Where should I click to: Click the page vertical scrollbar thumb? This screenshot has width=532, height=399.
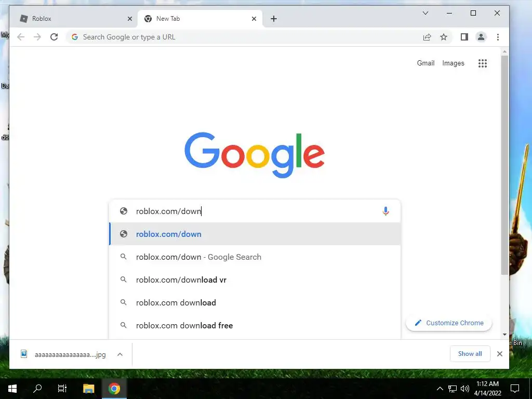coord(504,165)
